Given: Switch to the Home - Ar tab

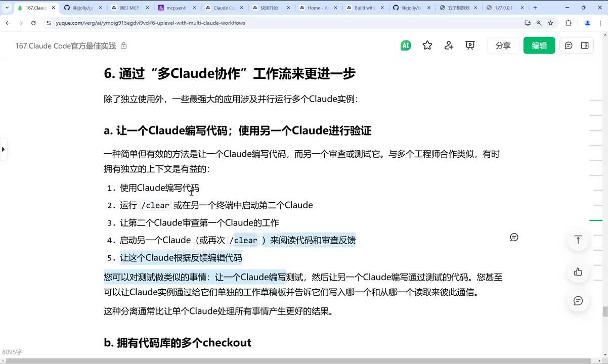Looking at the screenshot, I should (317, 8).
